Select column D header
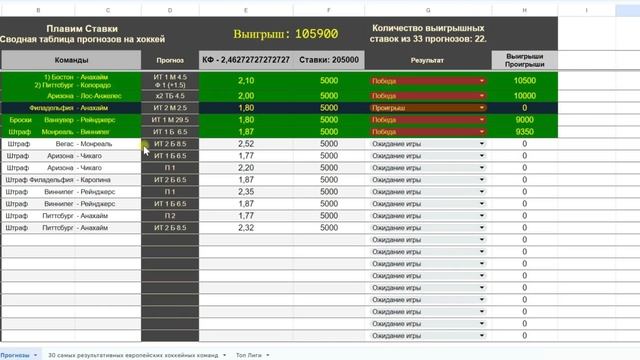Image resolution: width=640 pixels, height=360 pixels. (x=170, y=10)
